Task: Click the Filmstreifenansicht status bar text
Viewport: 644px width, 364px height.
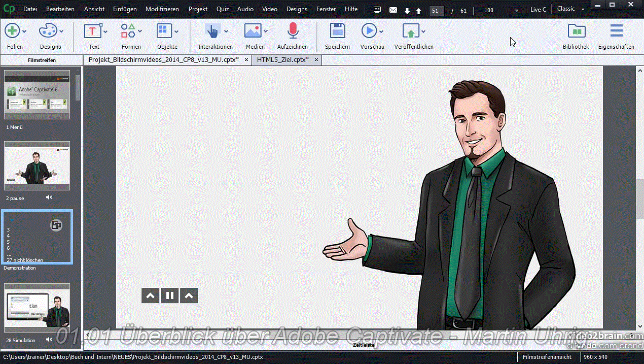Action: (x=548, y=357)
